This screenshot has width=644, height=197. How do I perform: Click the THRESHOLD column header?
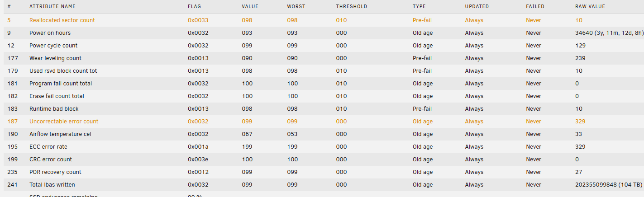point(352,7)
